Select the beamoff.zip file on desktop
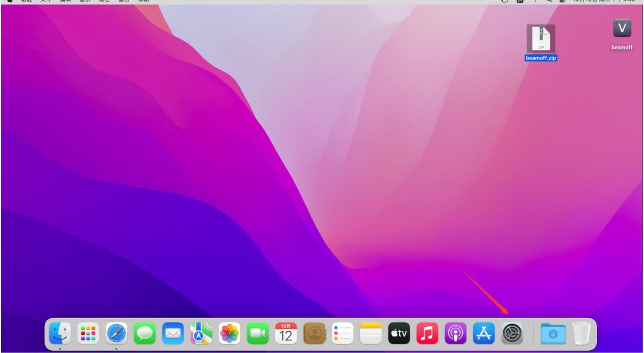This screenshot has height=353, width=644. coord(541,43)
